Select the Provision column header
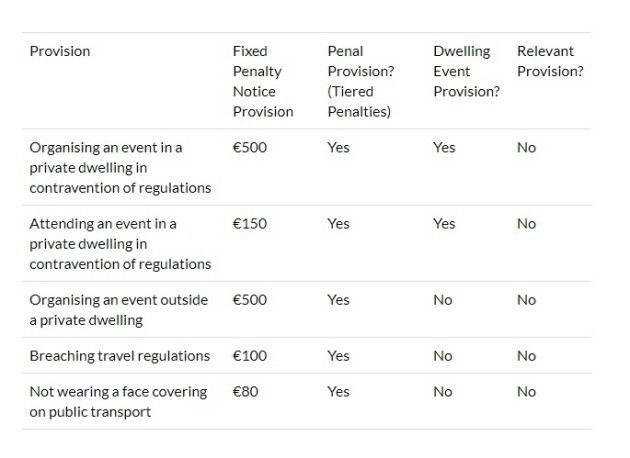Screen dimensions: 630x458 (60, 51)
